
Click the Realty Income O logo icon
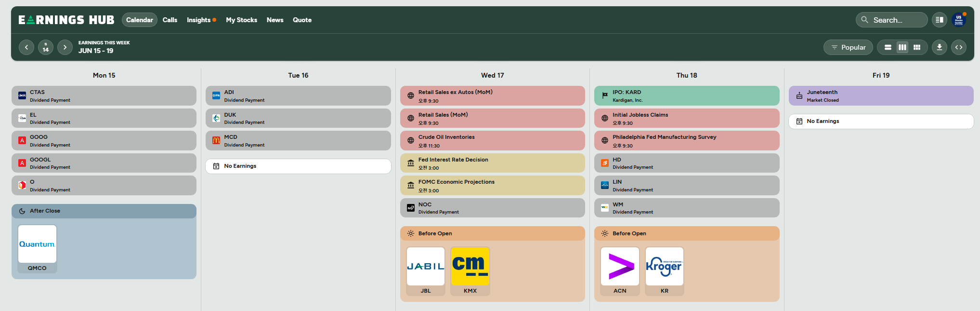[22, 185]
